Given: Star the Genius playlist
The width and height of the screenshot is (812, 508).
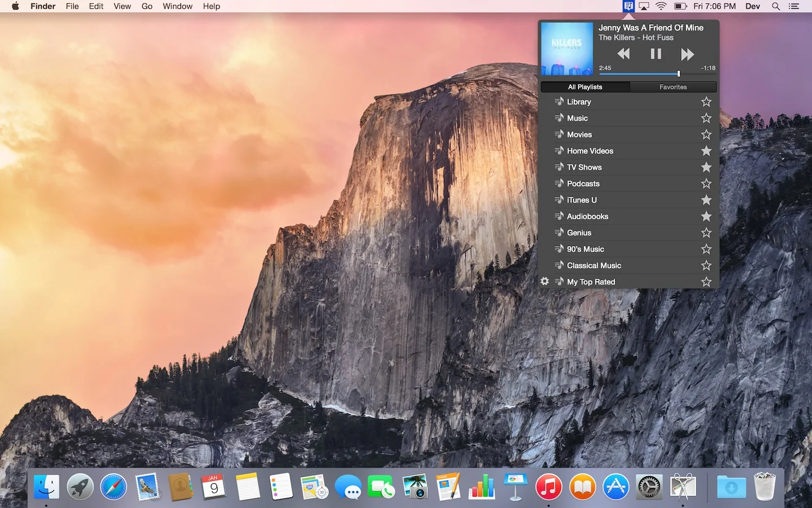Looking at the screenshot, I should click(x=706, y=233).
